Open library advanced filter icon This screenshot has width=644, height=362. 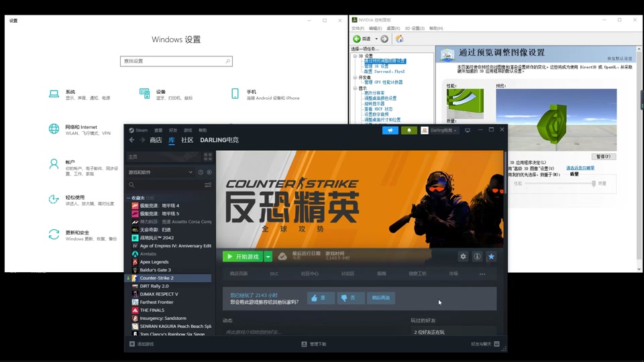[208, 185]
